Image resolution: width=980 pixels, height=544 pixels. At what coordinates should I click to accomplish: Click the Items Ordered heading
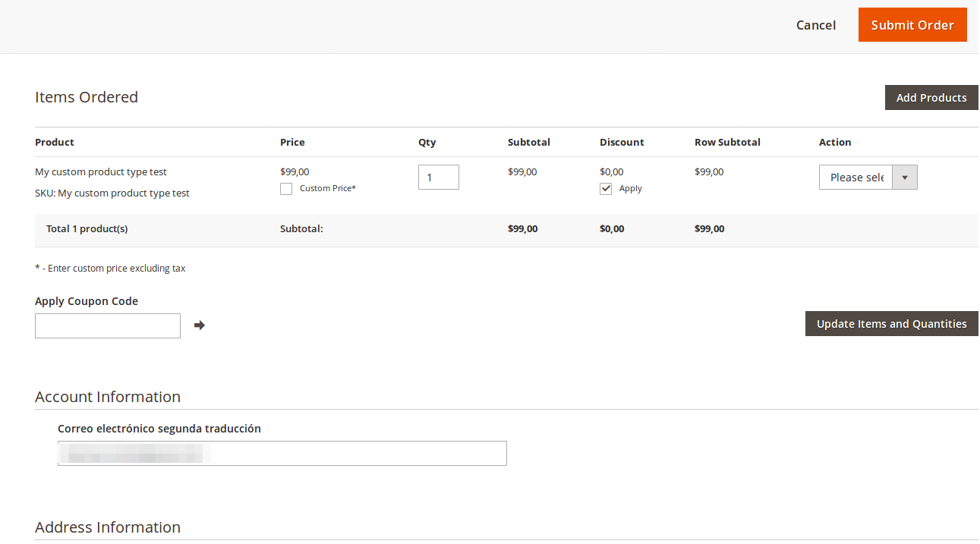click(86, 97)
